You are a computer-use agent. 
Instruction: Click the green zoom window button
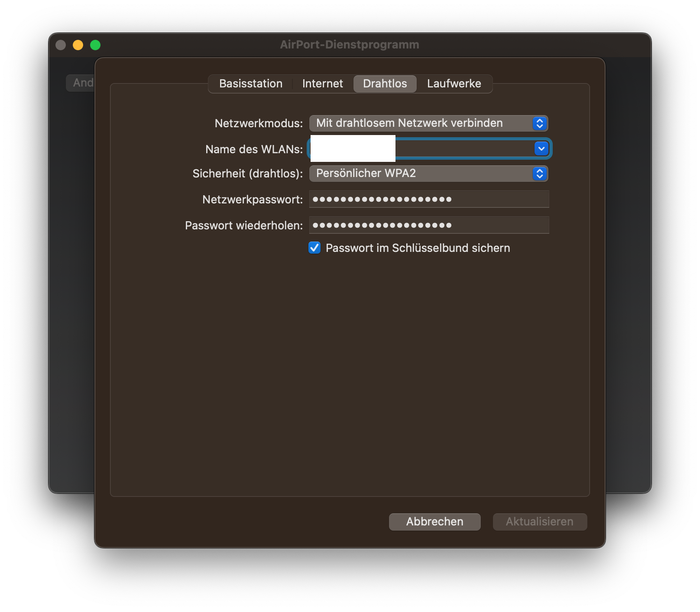[95, 45]
